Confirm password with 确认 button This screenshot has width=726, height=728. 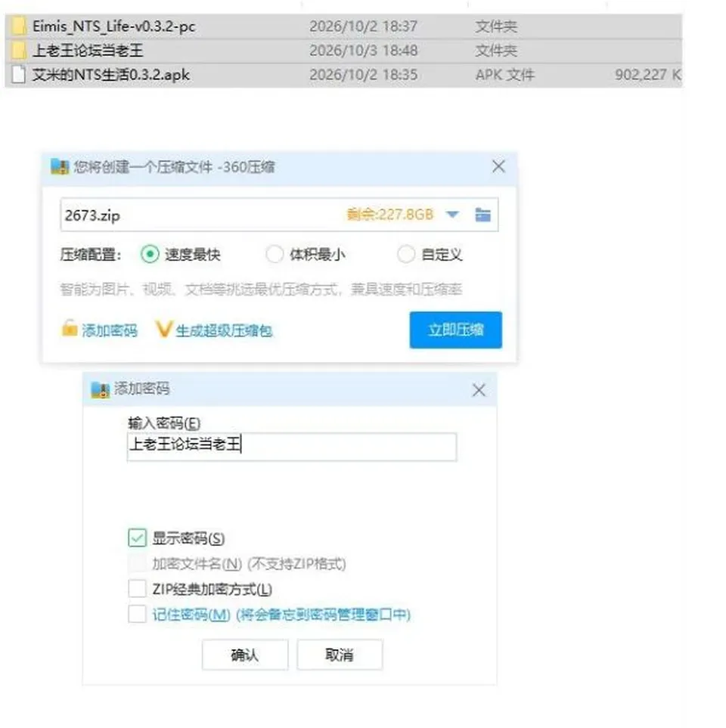(x=245, y=655)
